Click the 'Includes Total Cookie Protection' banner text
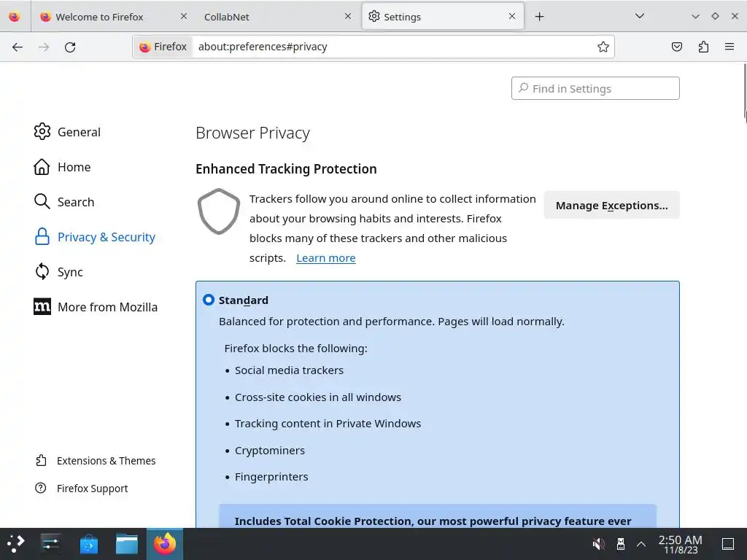Viewport: 747px width, 560px height. (x=433, y=521)
